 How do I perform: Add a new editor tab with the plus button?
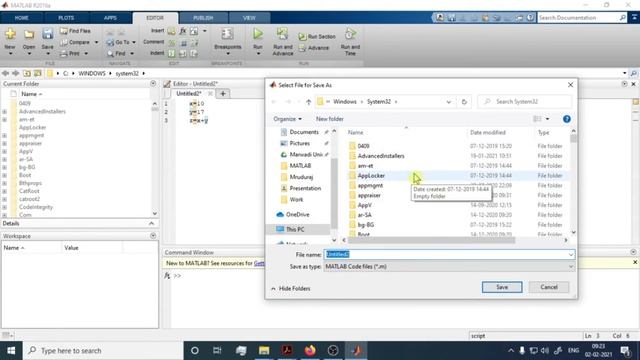[223, 93]
